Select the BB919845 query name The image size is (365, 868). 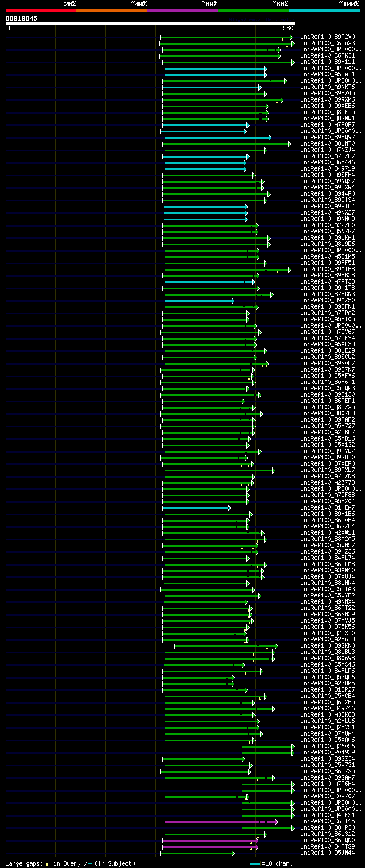22,18
